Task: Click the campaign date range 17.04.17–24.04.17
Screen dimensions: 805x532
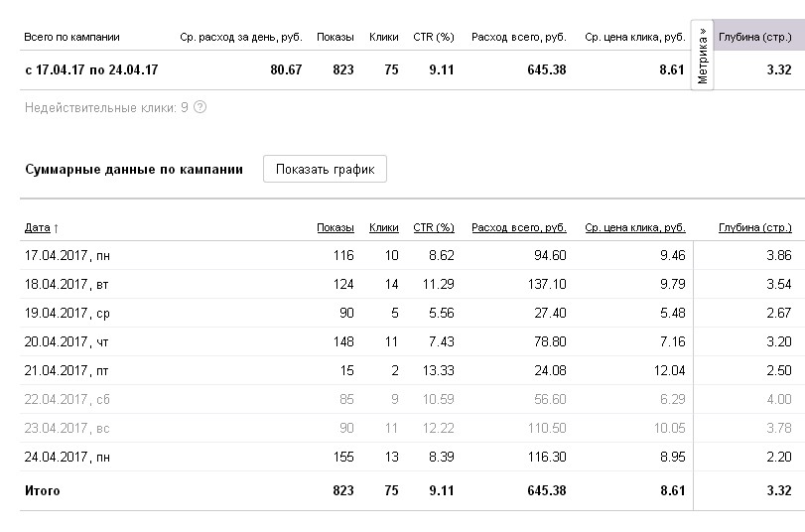Action: 90,70
